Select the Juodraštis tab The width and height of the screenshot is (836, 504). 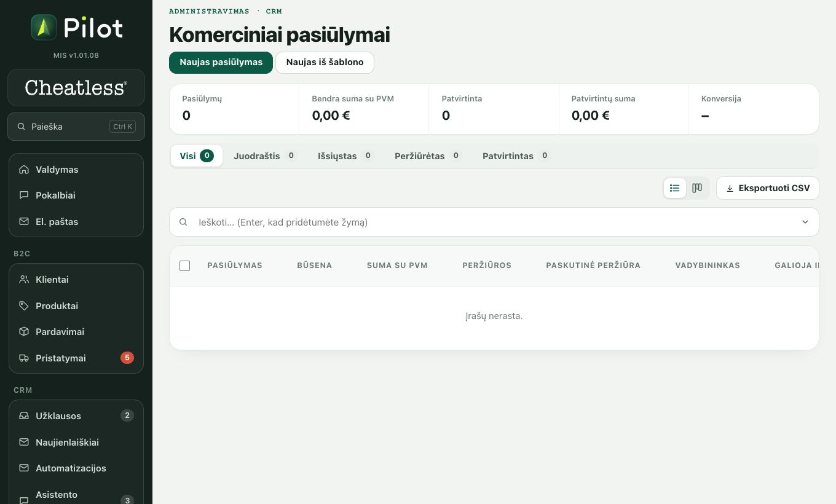point(264,156)
